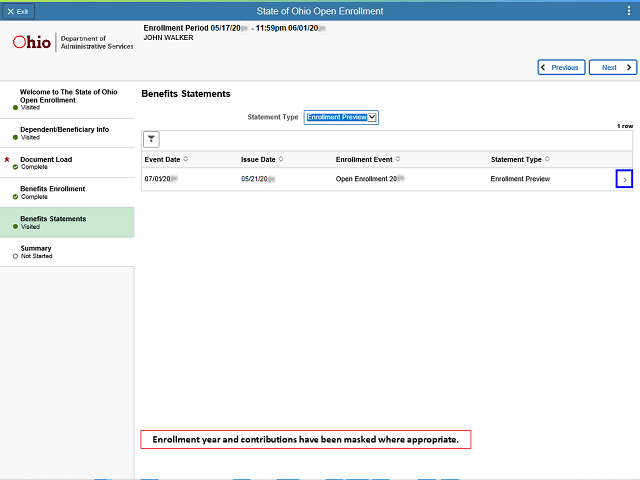Go to the Next step
The width and height of the screenshot is (640, 480).
613,67
